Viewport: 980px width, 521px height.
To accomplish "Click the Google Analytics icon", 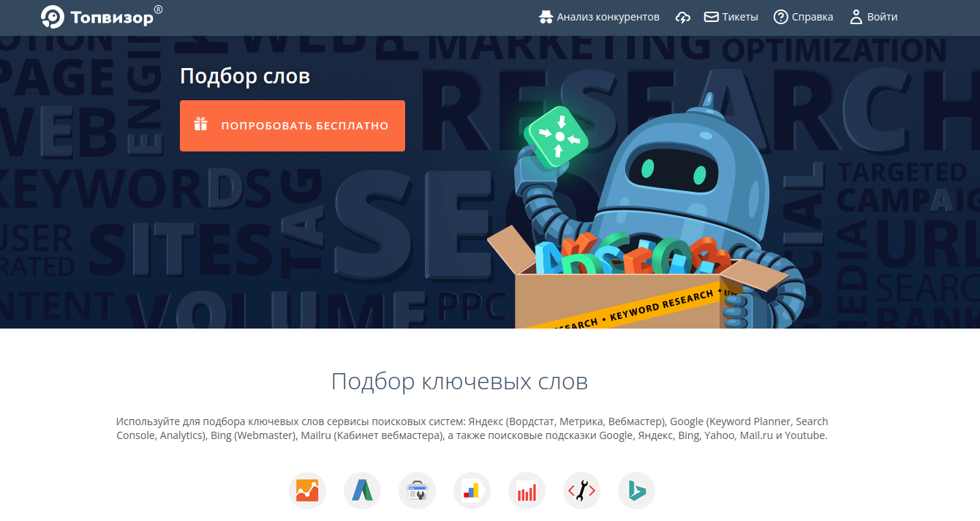I will pyautogui.click(x=307, y=490).
